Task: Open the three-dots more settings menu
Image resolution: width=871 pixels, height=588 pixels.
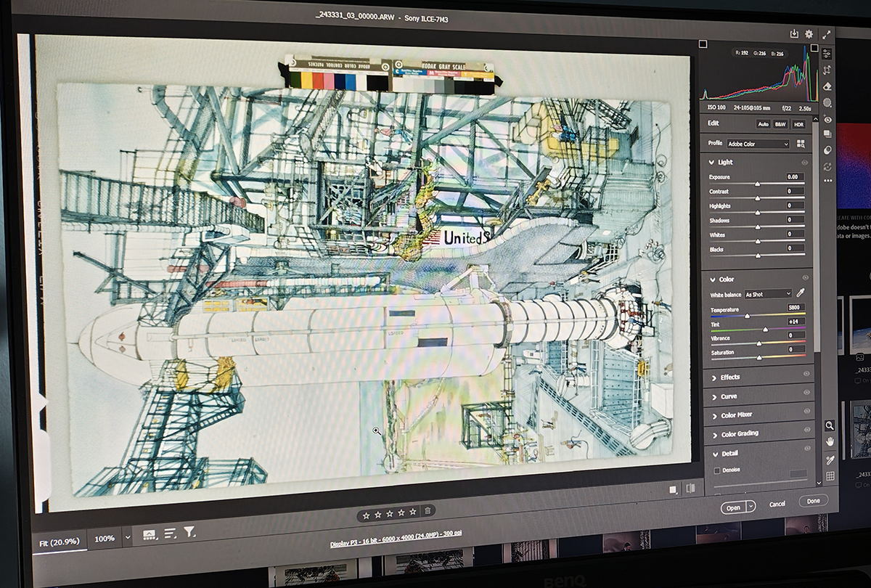Action: 828,180
